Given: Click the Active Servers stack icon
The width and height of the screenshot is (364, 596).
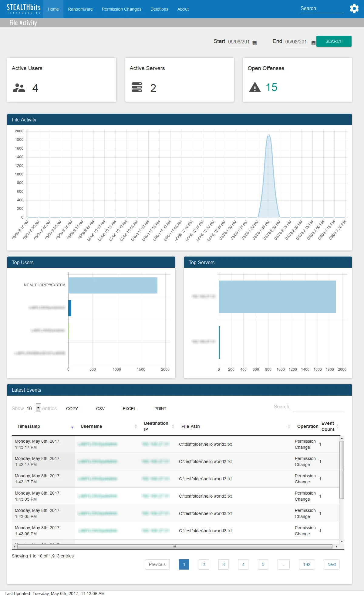Looking at the screenshot, I should click(137, 87).
